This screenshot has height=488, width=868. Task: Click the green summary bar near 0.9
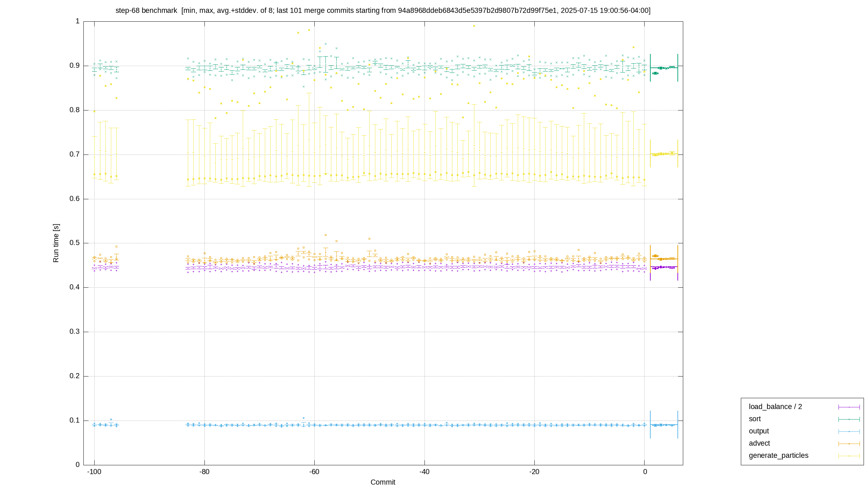[664, 68]
